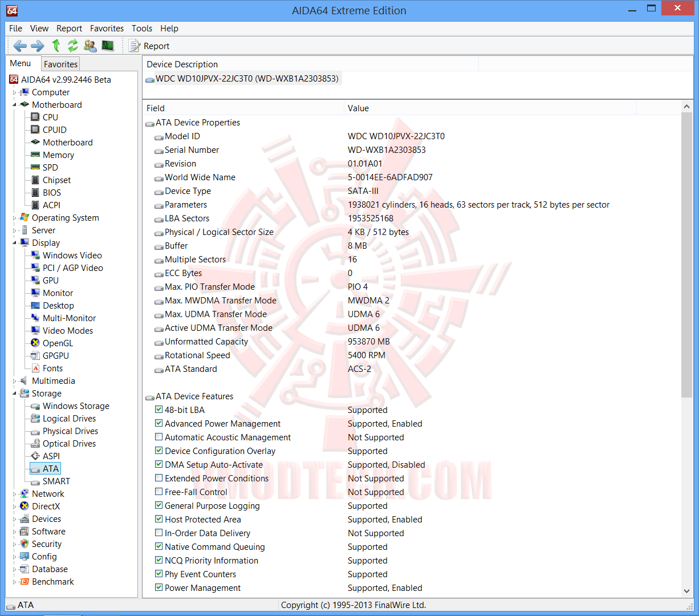
Task: Select the ACPI tree icon
Action: (x=35, y=205)
